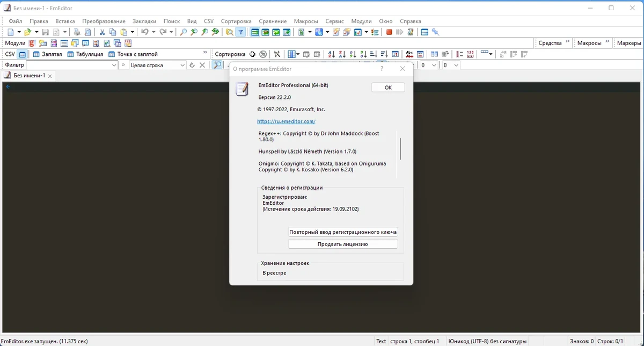Click the 123 word count plugin icon

[128, 43]
